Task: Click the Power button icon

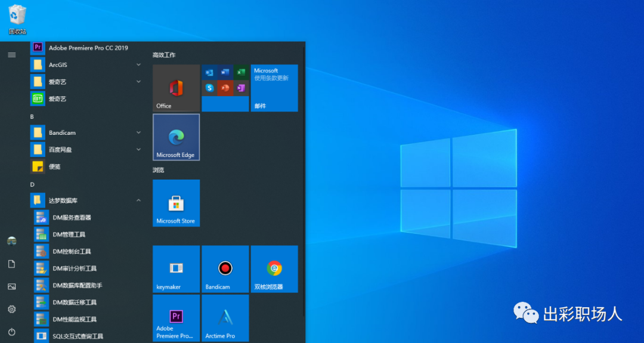Action: [11, 332]
